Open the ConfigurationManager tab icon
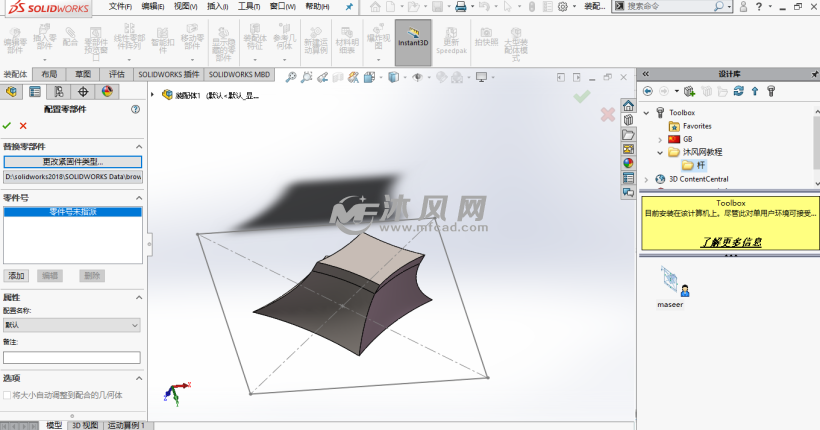Screen dimensions: 820x430 coord(58,92)
